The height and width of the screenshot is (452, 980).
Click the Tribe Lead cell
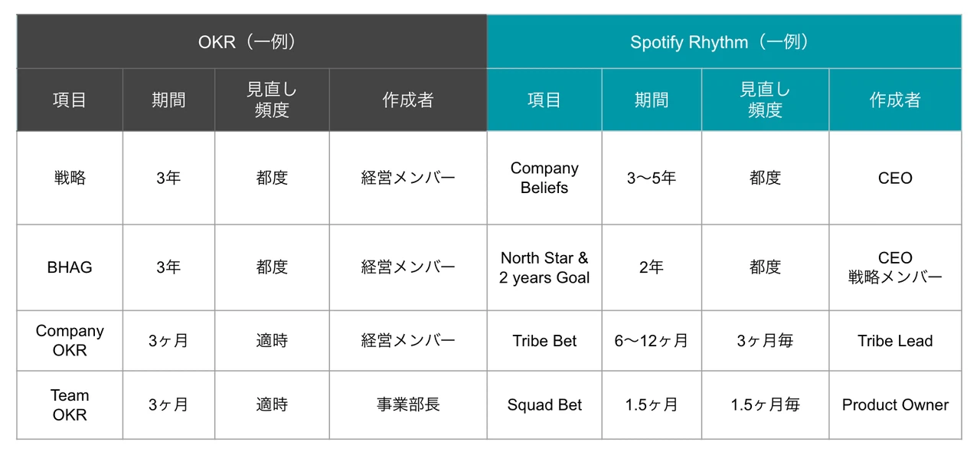(895, 341)
